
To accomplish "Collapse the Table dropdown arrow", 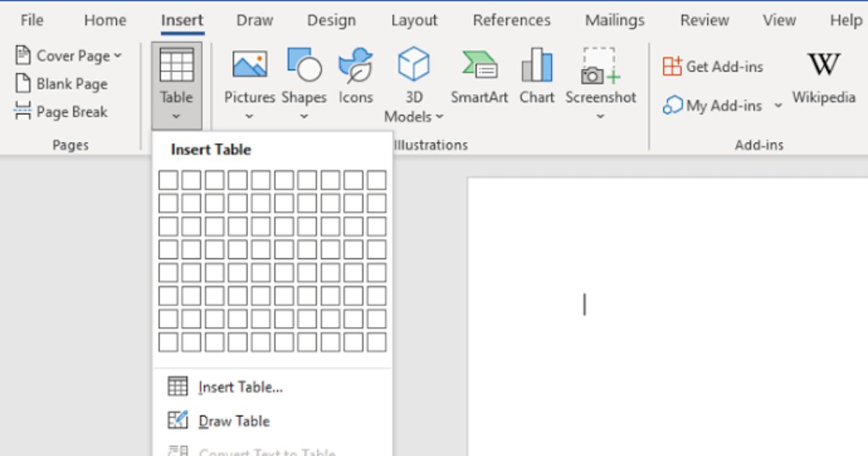I will (x=176, y=117).
